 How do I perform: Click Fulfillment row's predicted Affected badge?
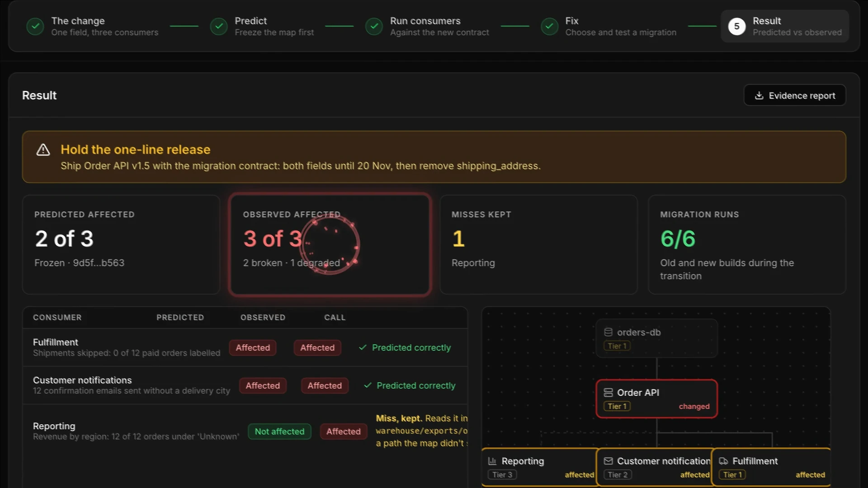(x=253, y=347)
